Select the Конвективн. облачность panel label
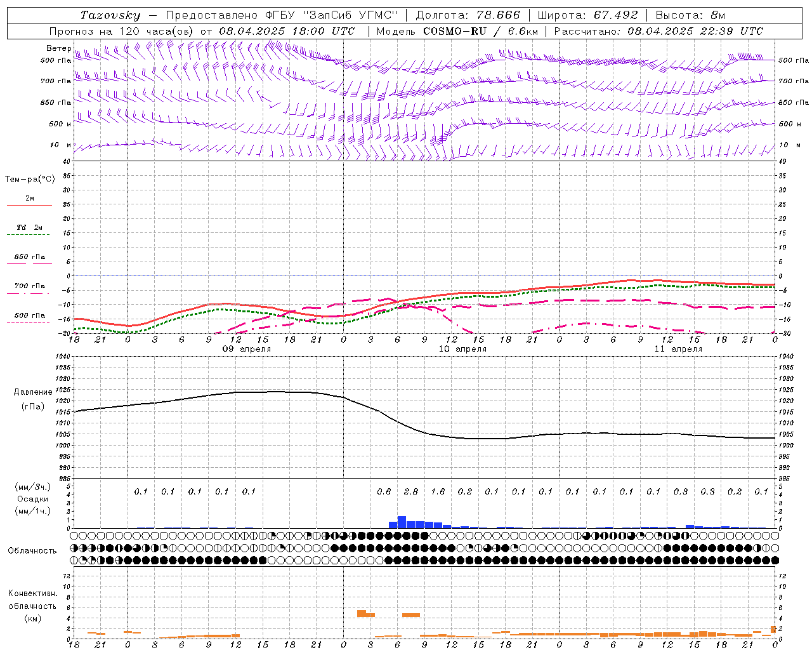Viewport: 812px width, 650px height. [32, 599]
